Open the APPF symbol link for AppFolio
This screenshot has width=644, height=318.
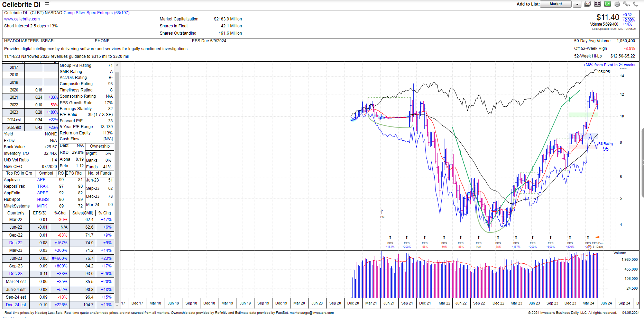43,193
